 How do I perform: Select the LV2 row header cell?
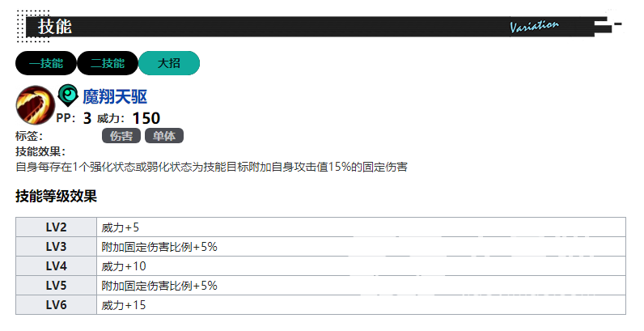(x=56, y=227)
